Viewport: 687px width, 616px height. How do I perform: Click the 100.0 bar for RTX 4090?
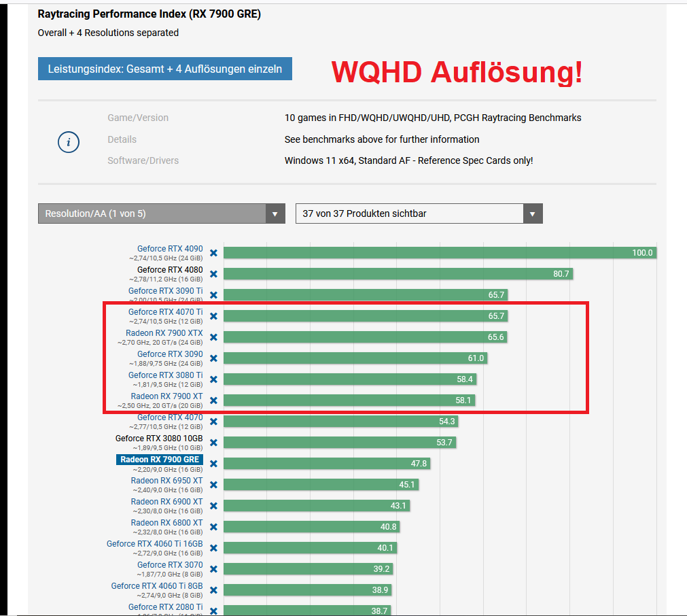pos(440,252)
